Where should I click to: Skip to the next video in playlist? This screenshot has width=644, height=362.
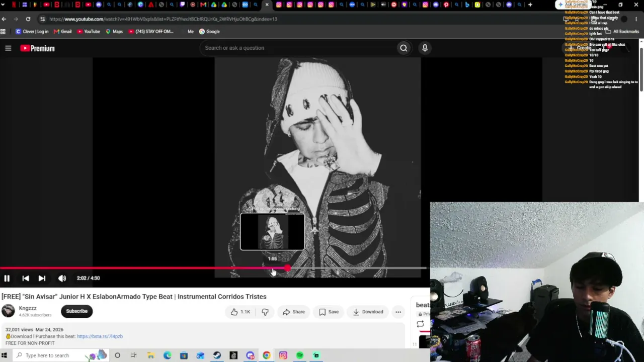coord(42,278)
